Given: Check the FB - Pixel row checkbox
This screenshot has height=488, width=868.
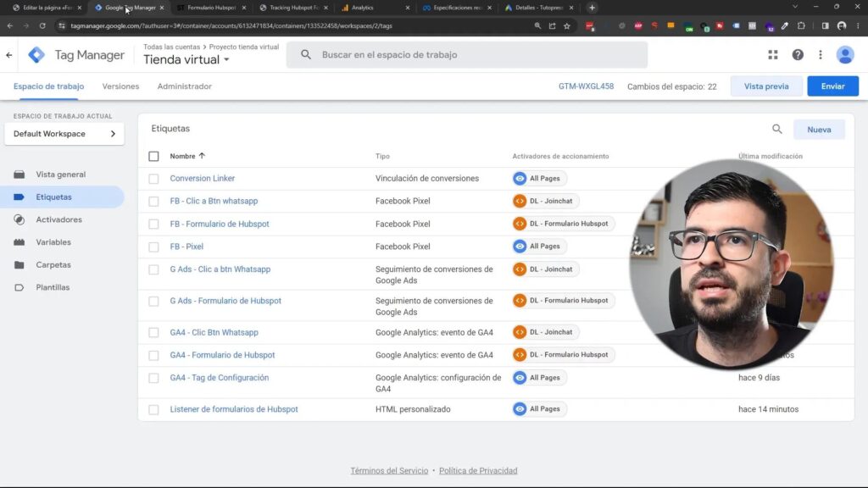Looking at the screenshot, I should [153, 247].
